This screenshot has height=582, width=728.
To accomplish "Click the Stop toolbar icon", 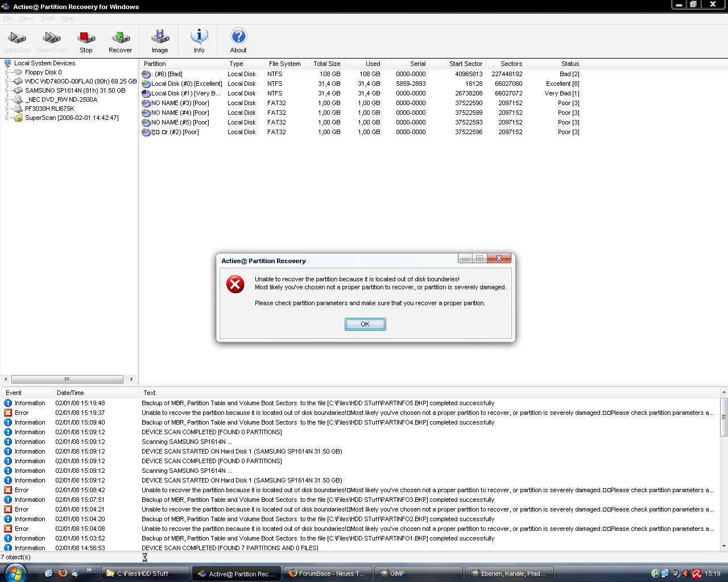I will (x=86, y=41).
